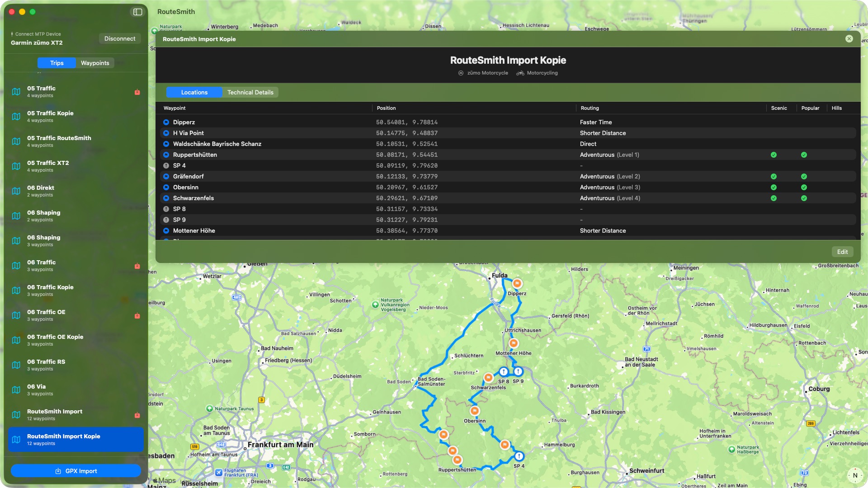Click the Gräfendorf waypoint row icon
This screenshot has height=488, width=868.
tap(166, 177)
